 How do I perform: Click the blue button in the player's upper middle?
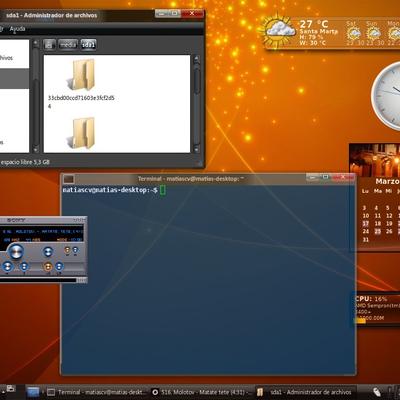click(x=48, y=252)
